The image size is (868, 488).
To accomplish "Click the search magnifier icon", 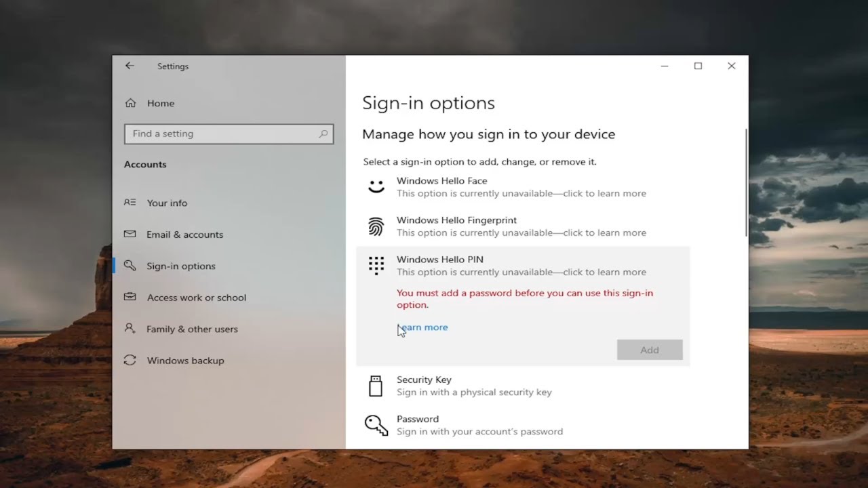I will (323, 134).
